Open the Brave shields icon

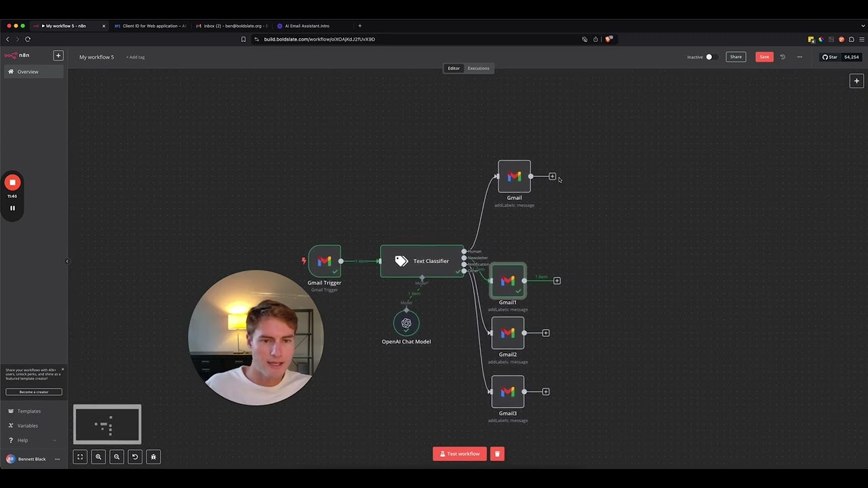click(x=608, y=39)
